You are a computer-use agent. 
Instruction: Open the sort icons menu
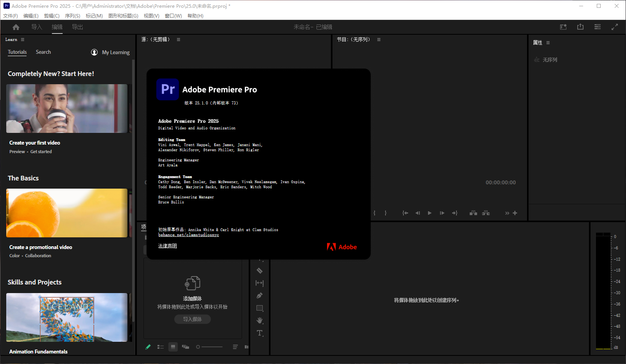pos(235,346)
